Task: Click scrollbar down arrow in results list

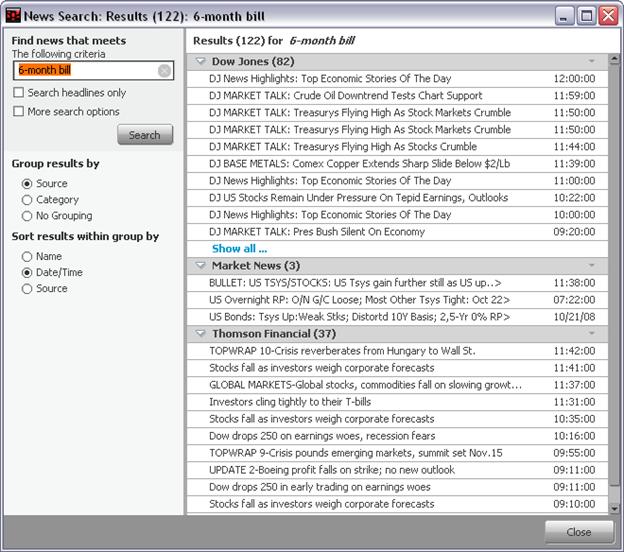Action: point(614,508)
